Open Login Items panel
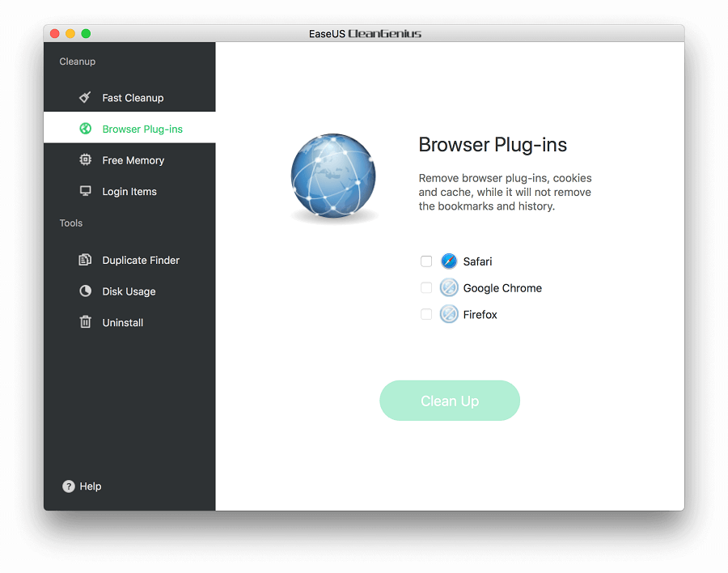The image size is (728, 573). tap(129, 191)
